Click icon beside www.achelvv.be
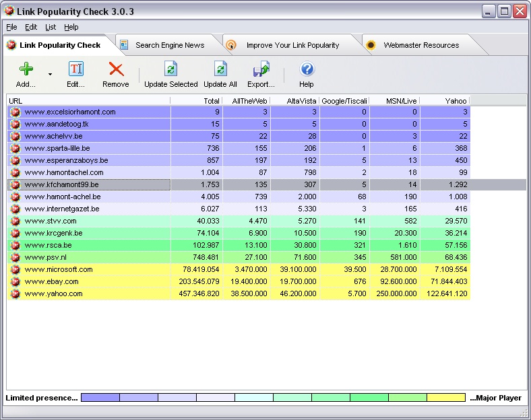 (x=15, y=136)
